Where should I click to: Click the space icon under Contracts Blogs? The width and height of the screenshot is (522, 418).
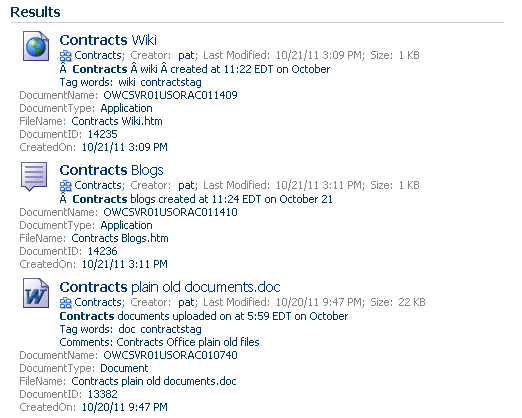66,186
